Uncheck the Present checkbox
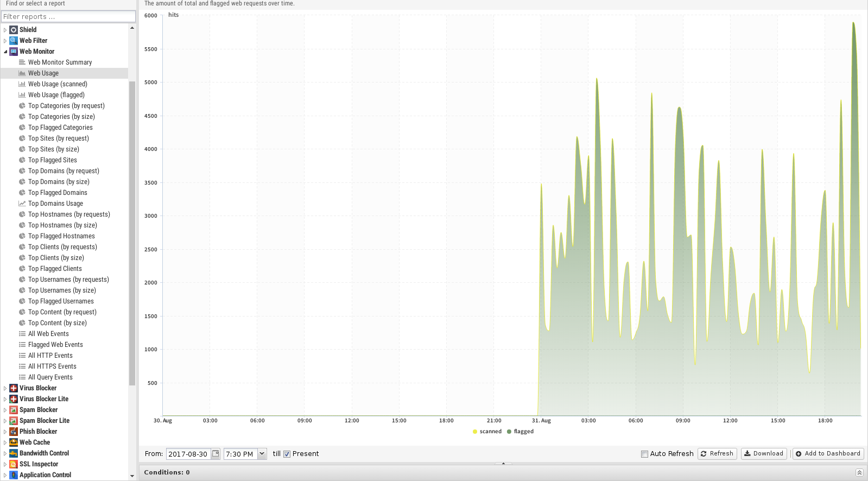 (287, 454)
